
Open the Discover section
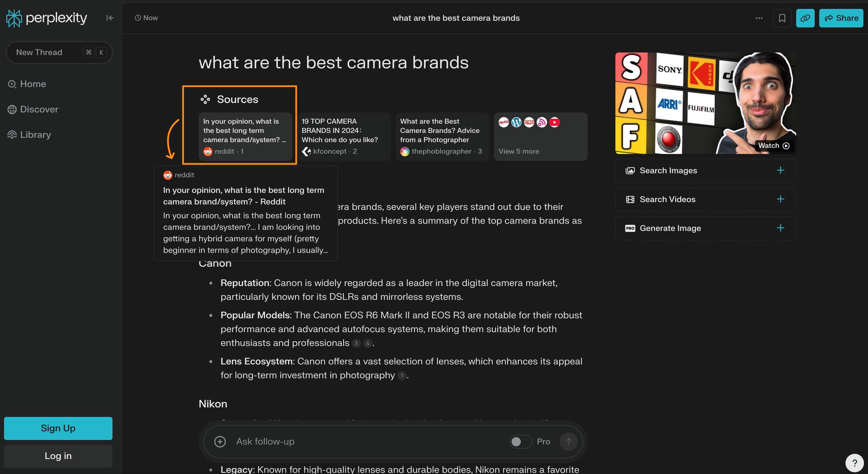[39, 109]
